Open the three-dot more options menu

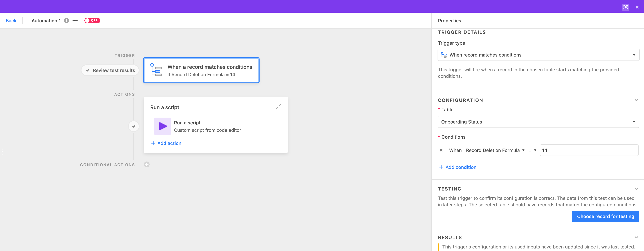(75, 21)
